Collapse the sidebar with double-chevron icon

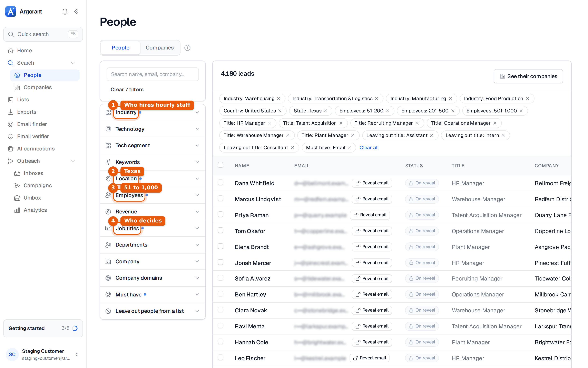pyautogui.click(x=76, y=11)
